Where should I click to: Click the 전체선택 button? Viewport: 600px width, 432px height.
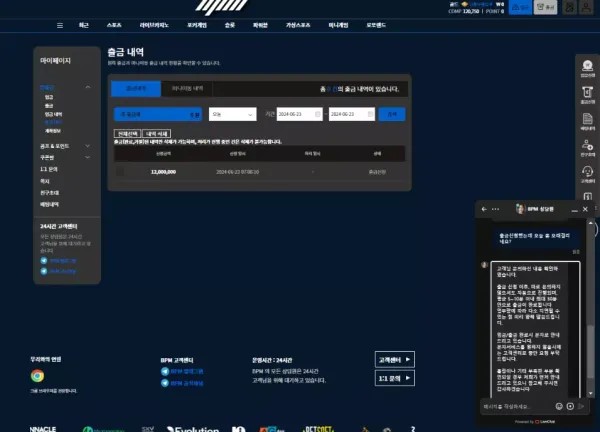pyautogui.click(x=127, y=133)
